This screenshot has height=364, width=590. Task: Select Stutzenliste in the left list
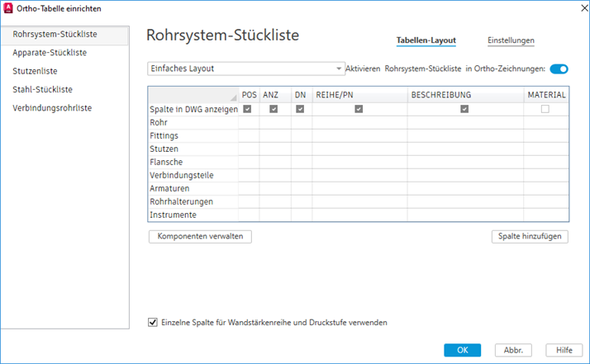click(x=35, y=71)
